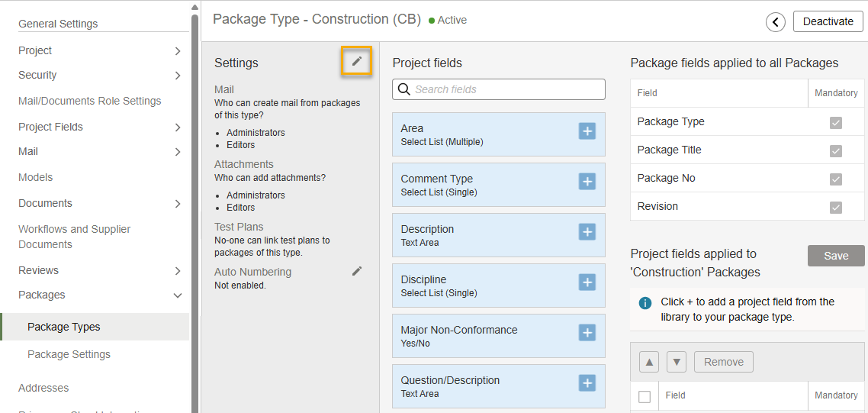Viewport: 868px width, 413px height.
Task: Open Models in the sidebar
Action: 36,177
